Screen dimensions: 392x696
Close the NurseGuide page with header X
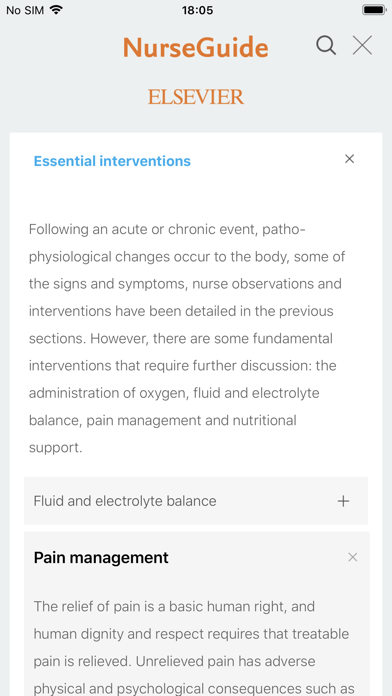pyautogui.click(x=362, y=46)
